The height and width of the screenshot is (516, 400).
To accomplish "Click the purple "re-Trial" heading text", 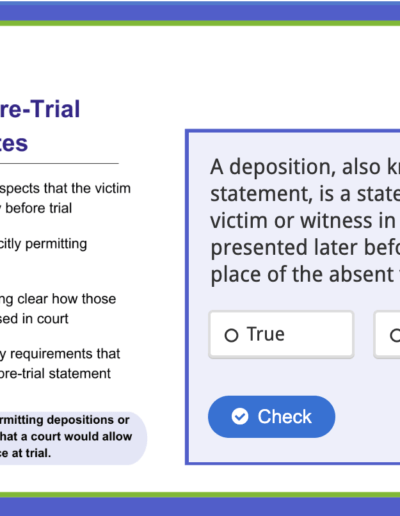I will point(40,109).
